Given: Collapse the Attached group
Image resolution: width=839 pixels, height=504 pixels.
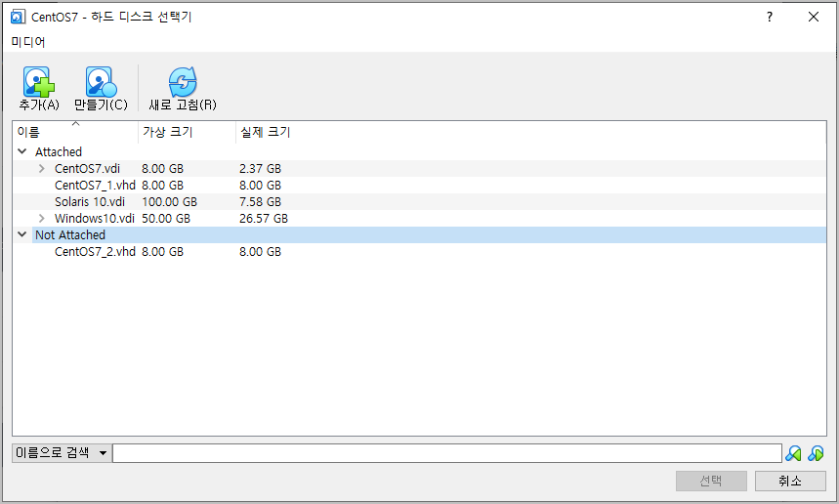Looking at the screenshot, I should [x=21, y=151].
